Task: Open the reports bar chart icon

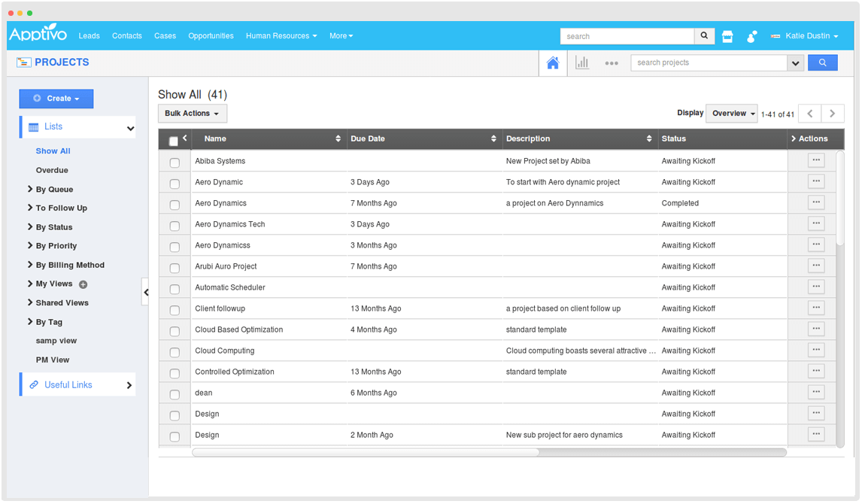Action: [582, 63]
